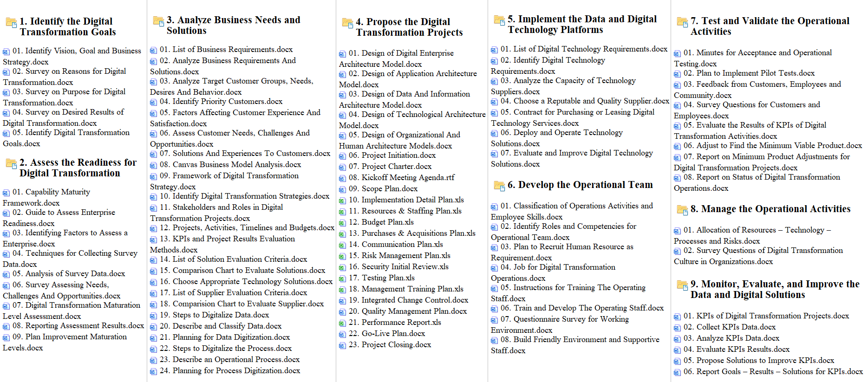
Task: Select document icon for "08. Canvas Business Model Analysis.docx"
Action: [153, 165]
